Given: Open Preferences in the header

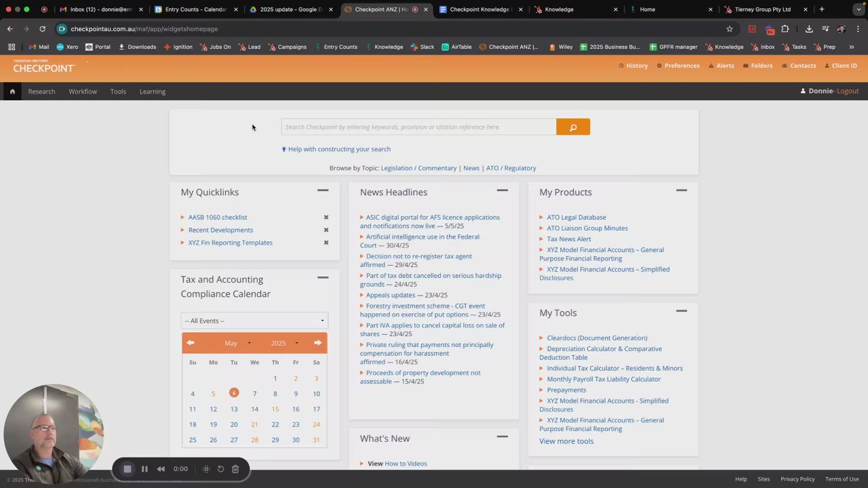Looking at the screenshot, I should click(x=678, y=66).
